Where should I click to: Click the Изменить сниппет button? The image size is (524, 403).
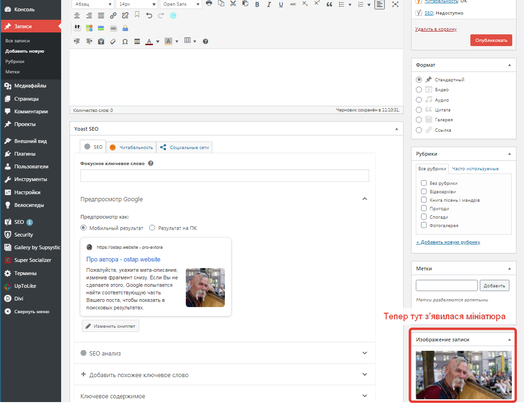tap(111, 326)
